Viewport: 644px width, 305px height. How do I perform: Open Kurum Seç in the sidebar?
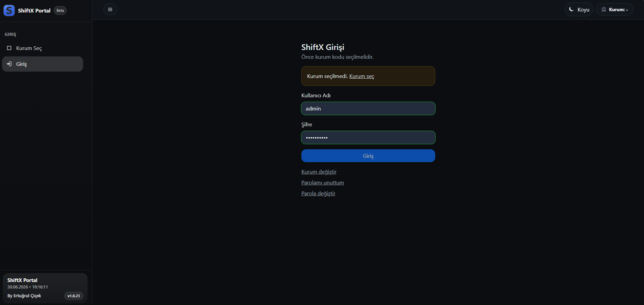(43, 48)
